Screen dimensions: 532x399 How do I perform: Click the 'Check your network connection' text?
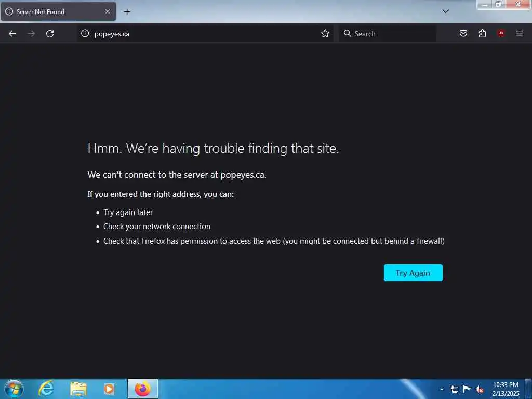157,227
